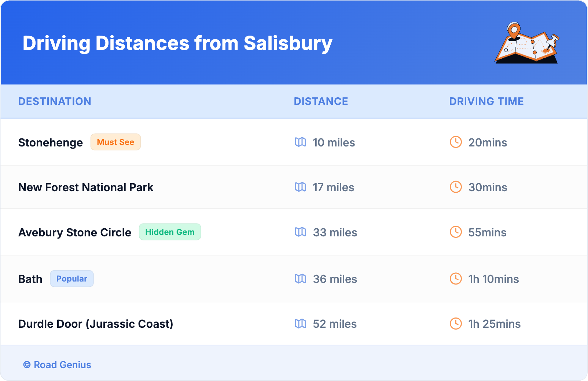This screenshot has height=381, width=588.
Task: Select the Durdle Door (Jurassic Coast) row name
Action: point(96,324)
